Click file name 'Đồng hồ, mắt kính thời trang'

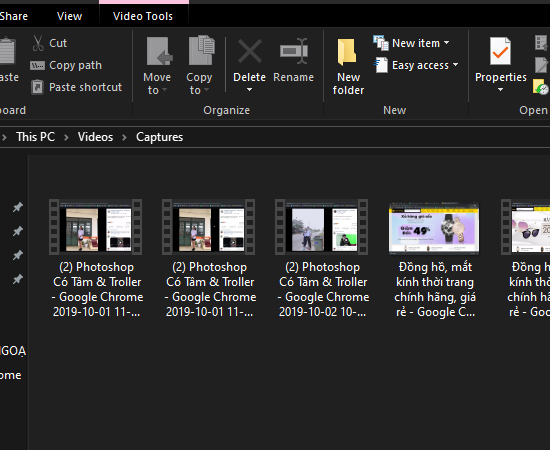435,289
